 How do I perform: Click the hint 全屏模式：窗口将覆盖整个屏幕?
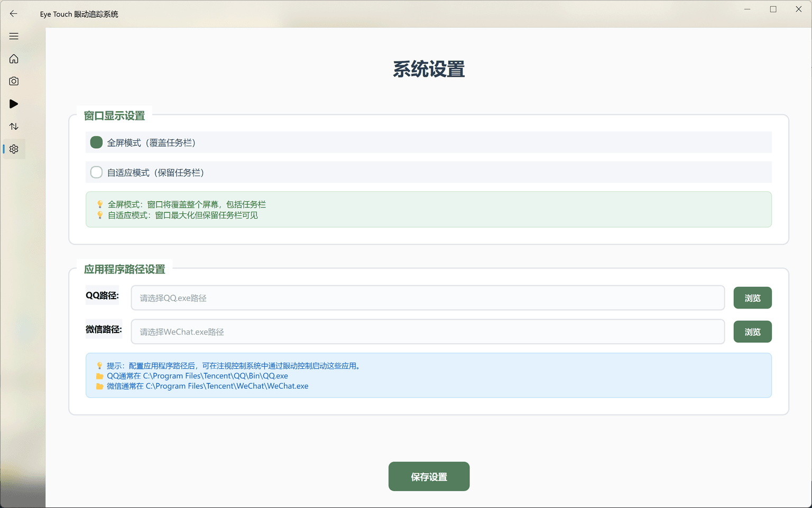[x=187, y=204]
